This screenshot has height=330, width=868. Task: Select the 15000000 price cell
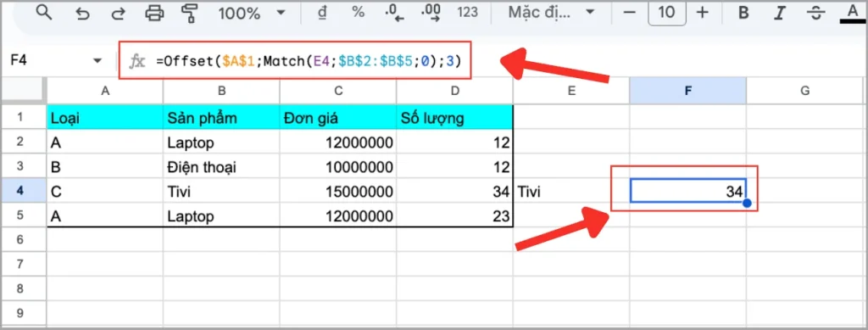click(338, 192)
